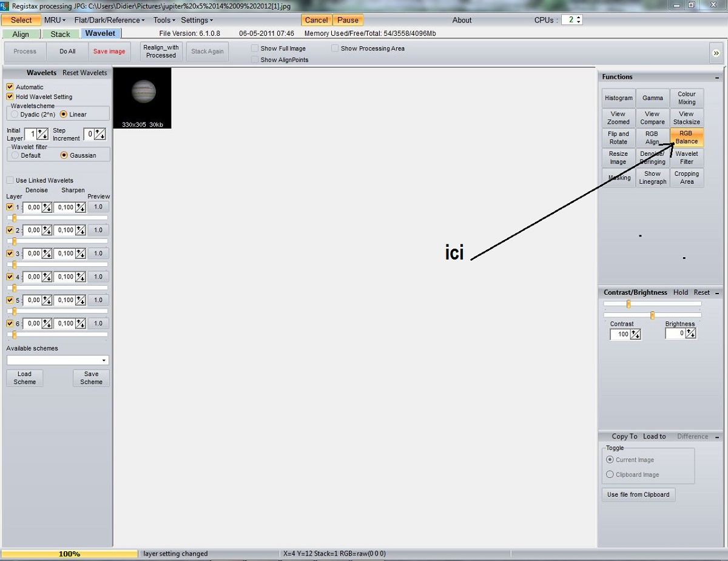Adjust Contrast value spinner

pyautogui.click(x=635, y=334)
